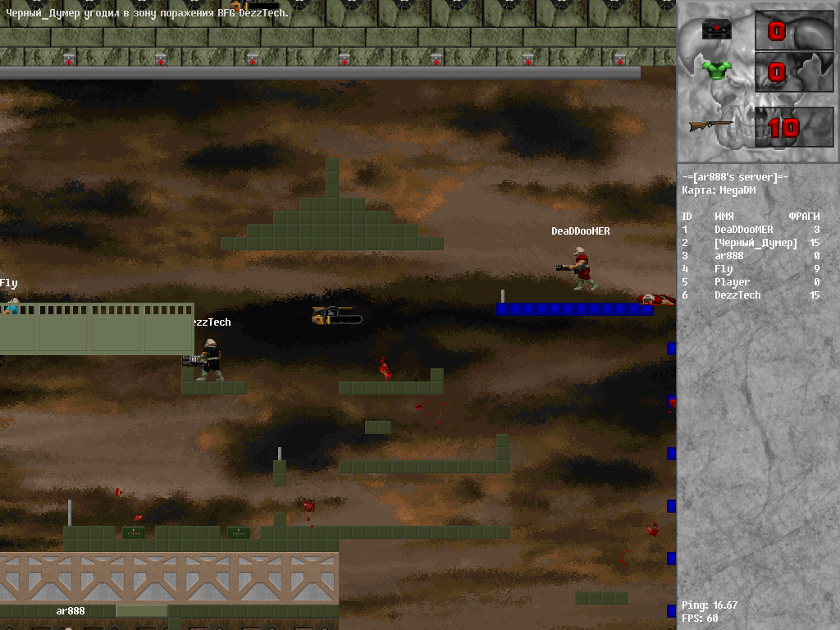
Task: Click the dead player corpse on the blue platform
Action: pyautogui.click(x=655, y=299)
